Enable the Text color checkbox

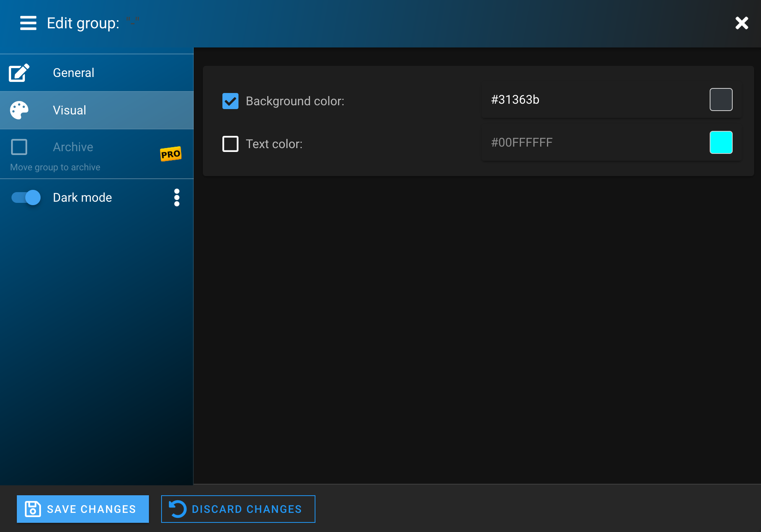point(230,144)
